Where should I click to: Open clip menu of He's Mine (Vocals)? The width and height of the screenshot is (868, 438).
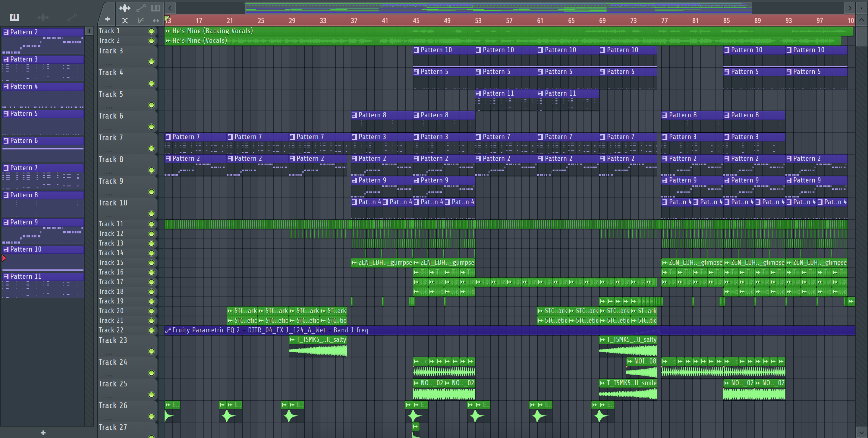(168, 41)
